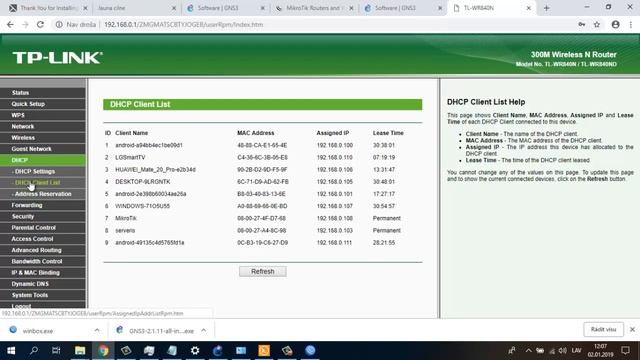Click the site info icon in address bar

(x=59, y=24)
